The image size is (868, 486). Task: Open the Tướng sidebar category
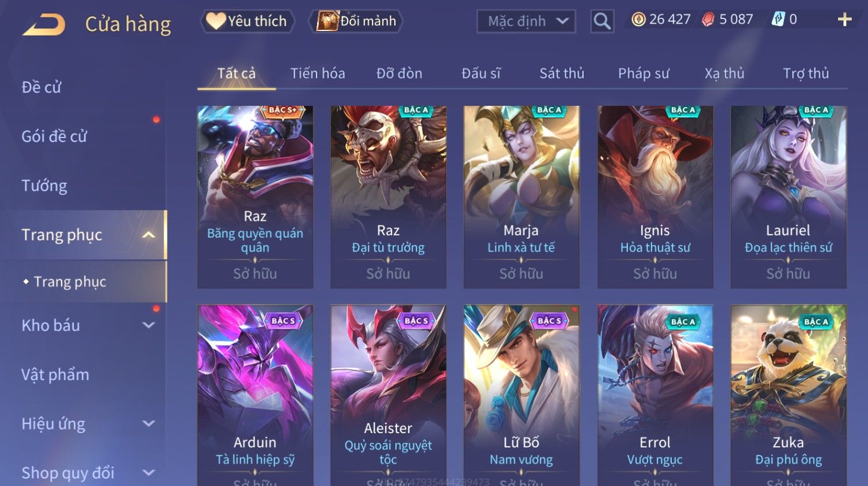(x=44, y=186)
